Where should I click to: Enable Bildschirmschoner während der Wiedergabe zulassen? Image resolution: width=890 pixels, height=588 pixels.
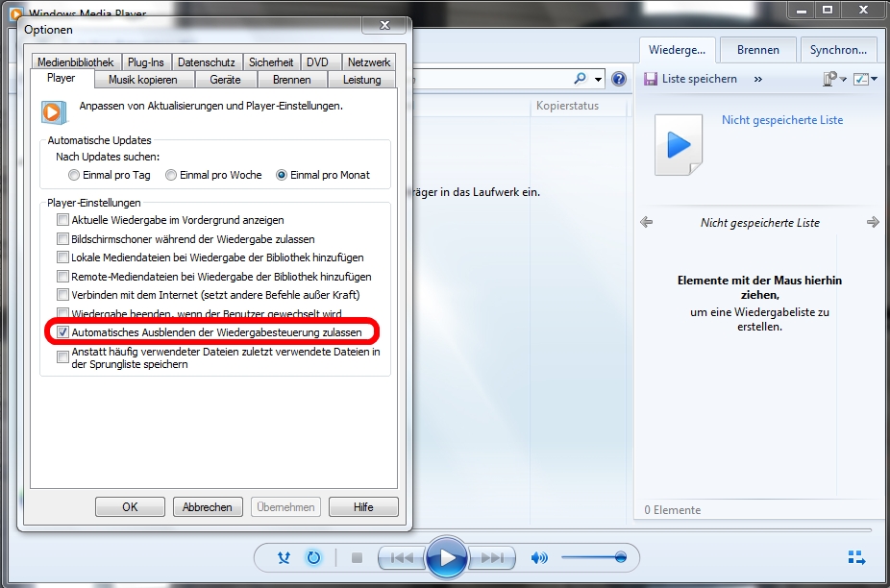coord(62,239)
